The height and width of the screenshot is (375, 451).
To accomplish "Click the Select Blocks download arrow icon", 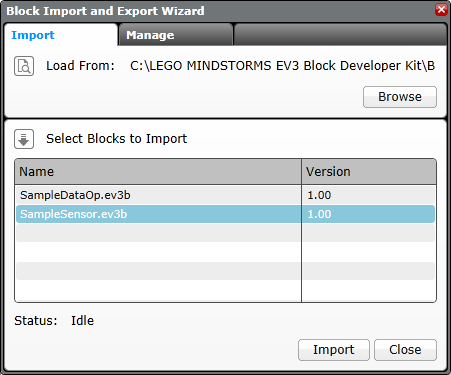I will pyautogui.click(x=24, y=139).
